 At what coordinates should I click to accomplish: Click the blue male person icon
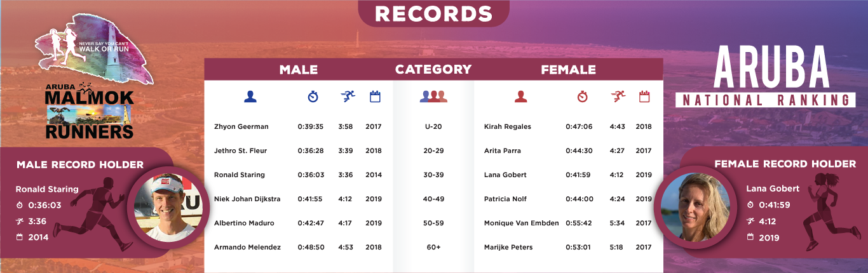pyautogui.click(x=250, y=97)
